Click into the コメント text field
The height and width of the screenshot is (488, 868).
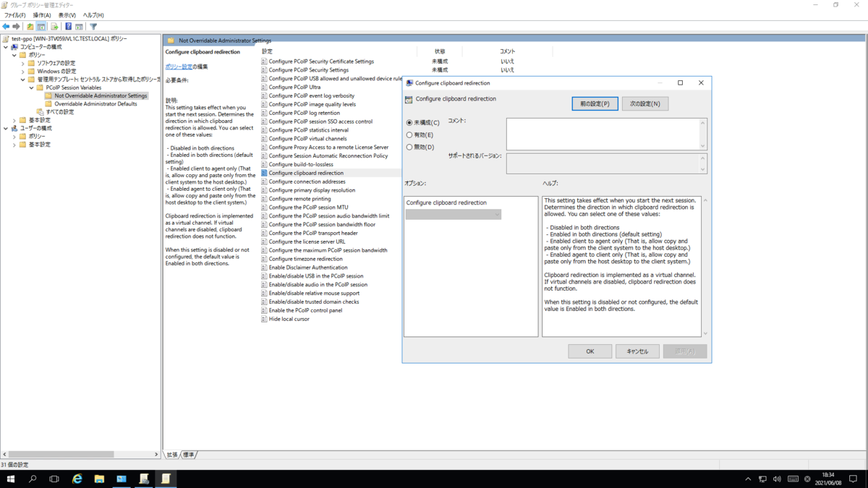click(x=603, y=134)
